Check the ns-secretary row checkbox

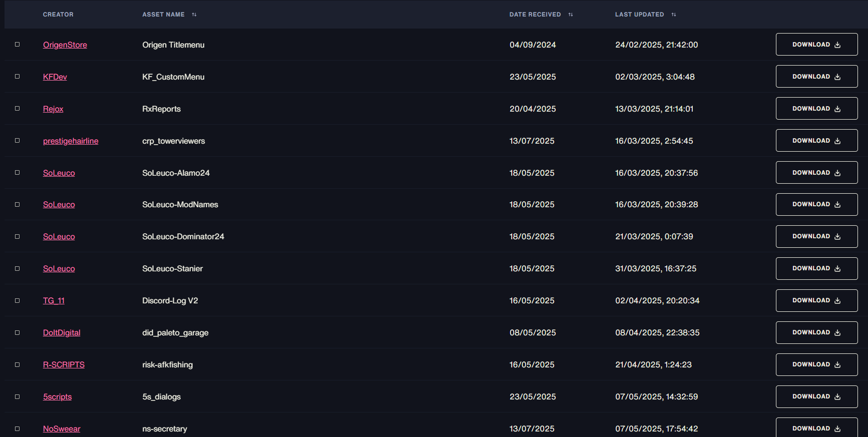18,429
